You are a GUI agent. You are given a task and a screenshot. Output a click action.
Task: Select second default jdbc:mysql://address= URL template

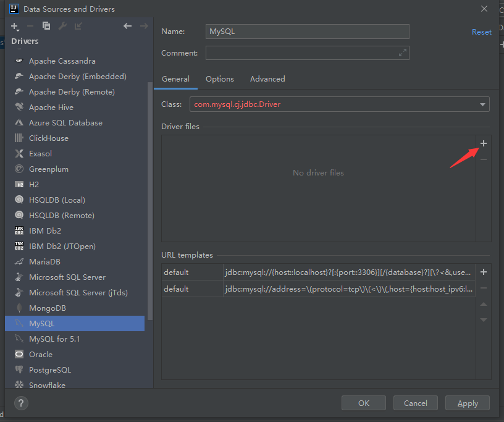(x=318, y=289)
